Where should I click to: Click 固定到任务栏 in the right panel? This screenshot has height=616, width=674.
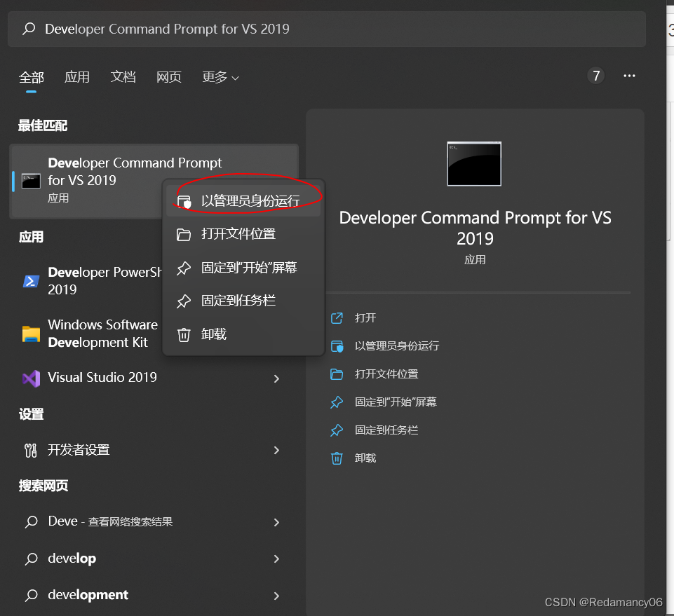tap(386, 430)
